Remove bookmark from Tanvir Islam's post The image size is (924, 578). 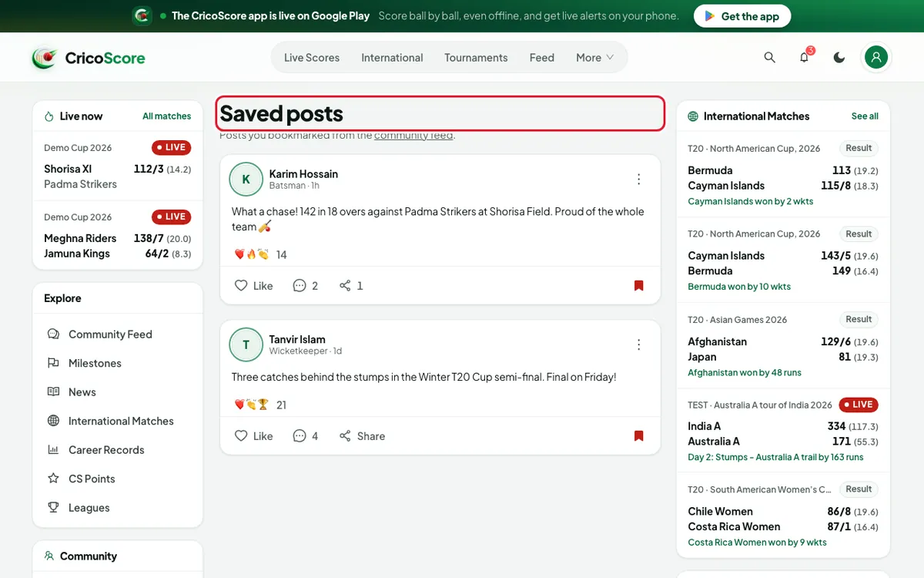[638, 435]
